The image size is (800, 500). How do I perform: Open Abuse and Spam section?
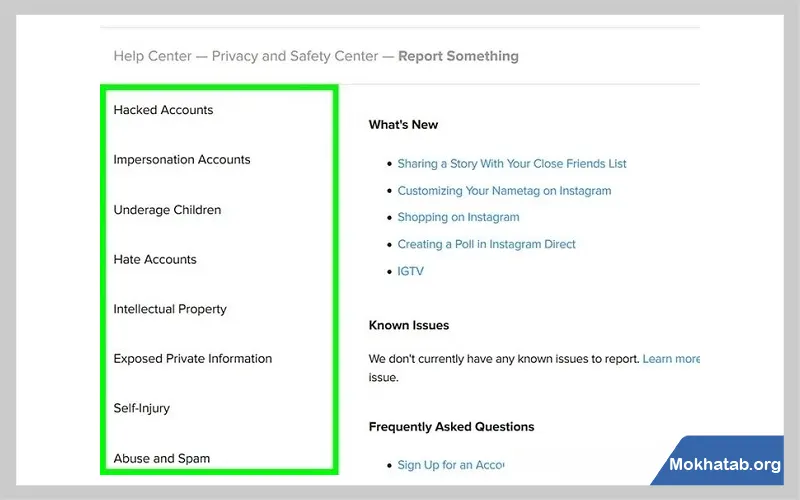[161, 459]
